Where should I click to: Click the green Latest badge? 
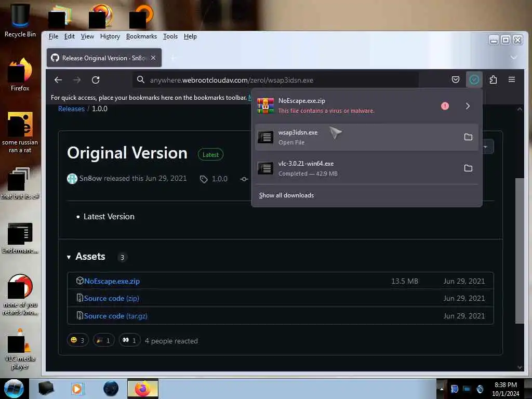[210, 155]
